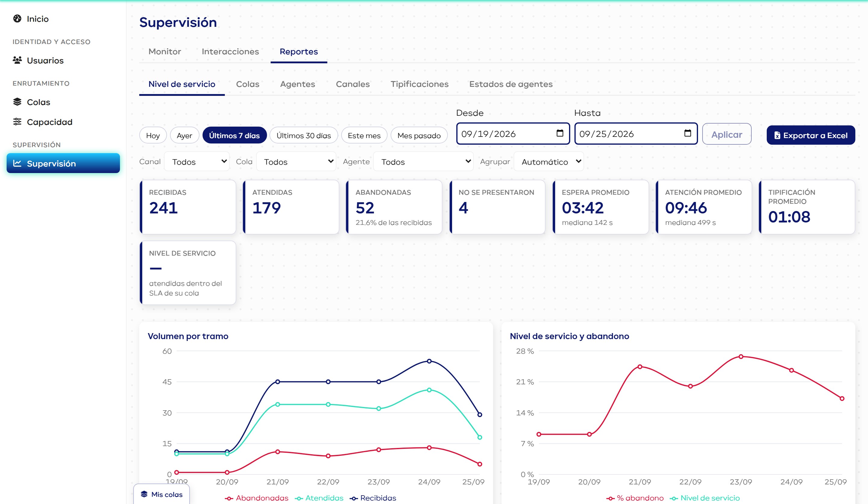Image resolution: width=868 pixels, height=504 pixels.
Task: Select the Últimos 7 días range pill
Action: pos(234,135)
